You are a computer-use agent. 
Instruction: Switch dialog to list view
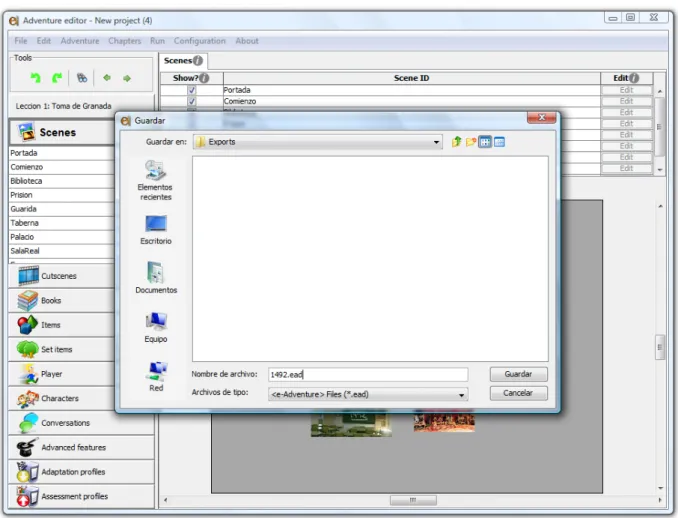pos(485,142)
